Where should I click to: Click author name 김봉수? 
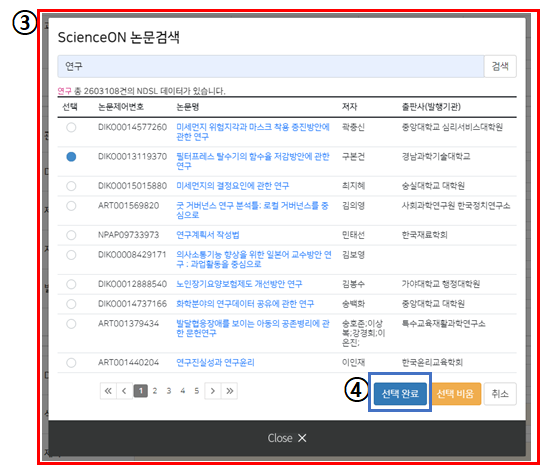353,284
